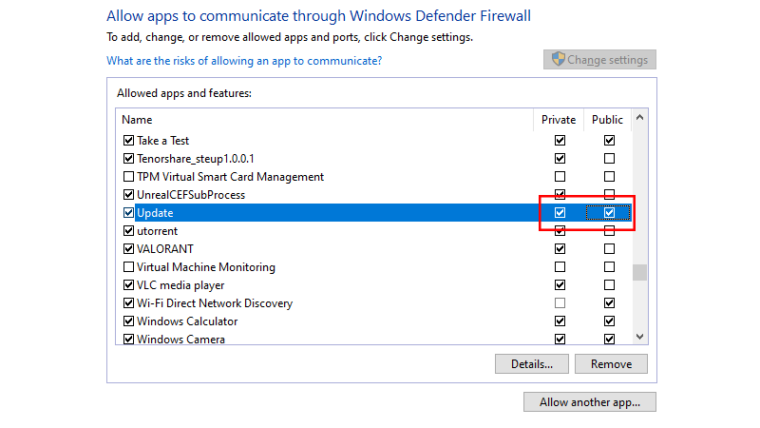Screen dimensions: 760x428
Task: Disable Private access for VLC media player
Action: click(x=560, y=285)
